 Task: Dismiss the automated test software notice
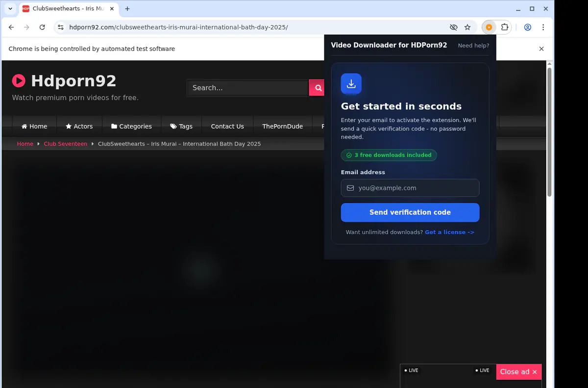click(x=541, y=49)
